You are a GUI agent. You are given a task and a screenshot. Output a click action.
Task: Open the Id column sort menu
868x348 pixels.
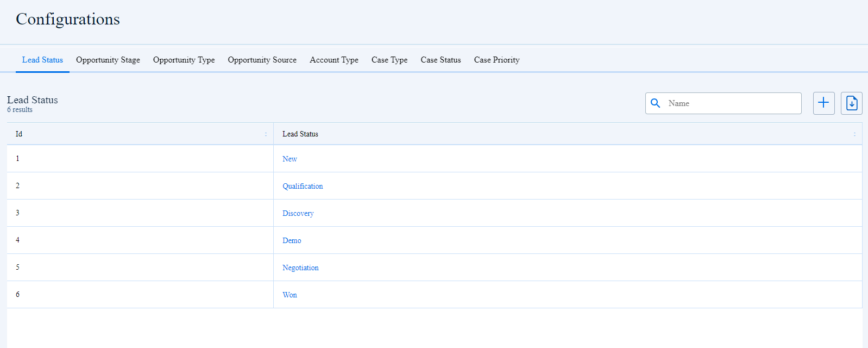(x=266, y=134)
